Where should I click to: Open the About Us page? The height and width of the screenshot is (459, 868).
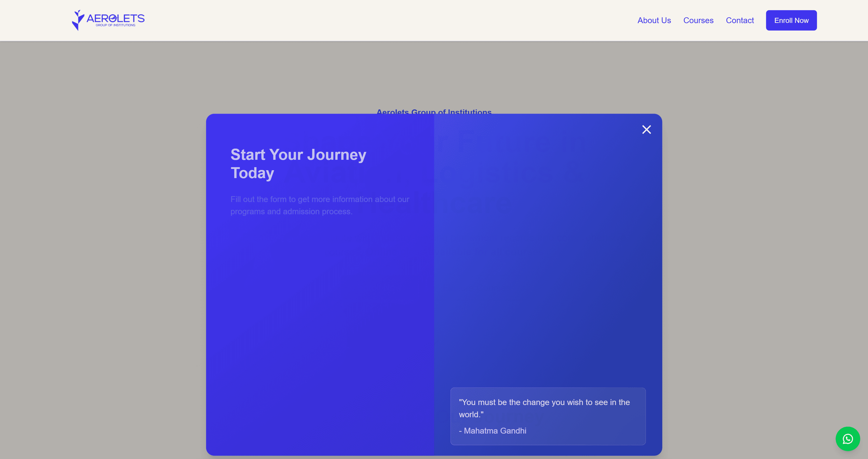pyautogui.click(x=654, y=21)
